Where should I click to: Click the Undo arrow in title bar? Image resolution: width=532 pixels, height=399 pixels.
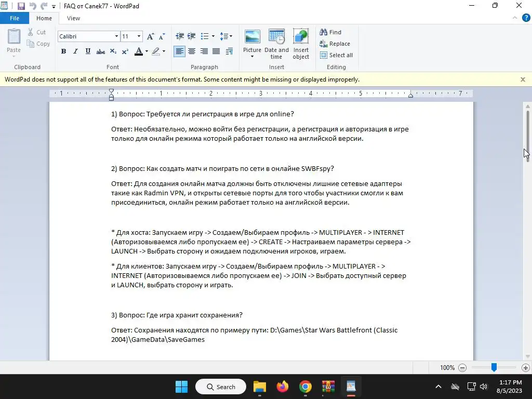(x=33, y=6)
